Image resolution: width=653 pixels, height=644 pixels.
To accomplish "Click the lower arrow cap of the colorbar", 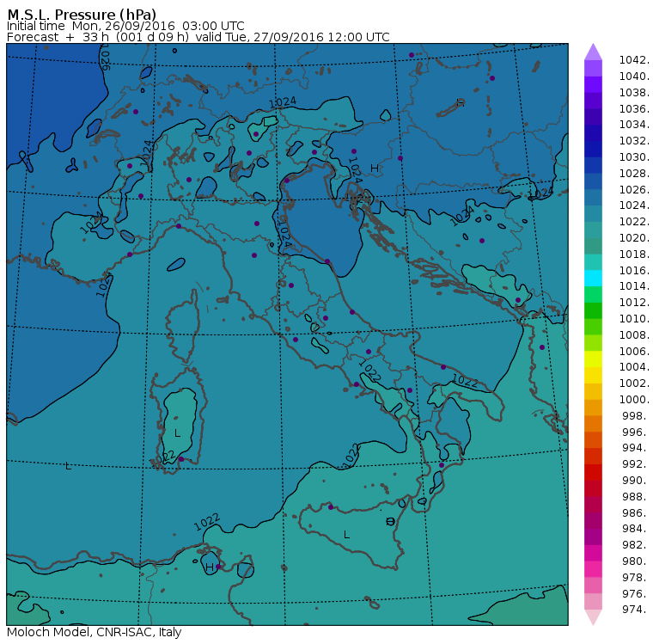I will click(x=593, y=617).
